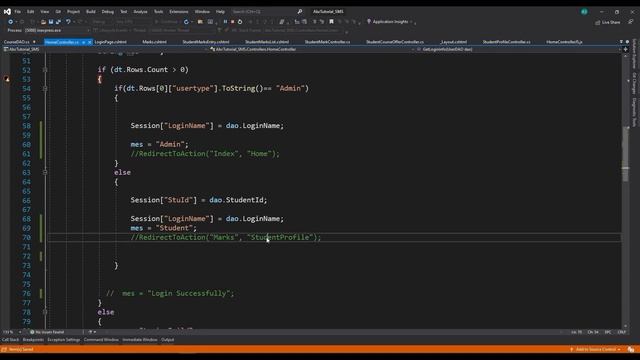The height and width of the screenshot is (360, 640).
Task: Collapse the else block at line 78
Action: click(x=45, y=312)
